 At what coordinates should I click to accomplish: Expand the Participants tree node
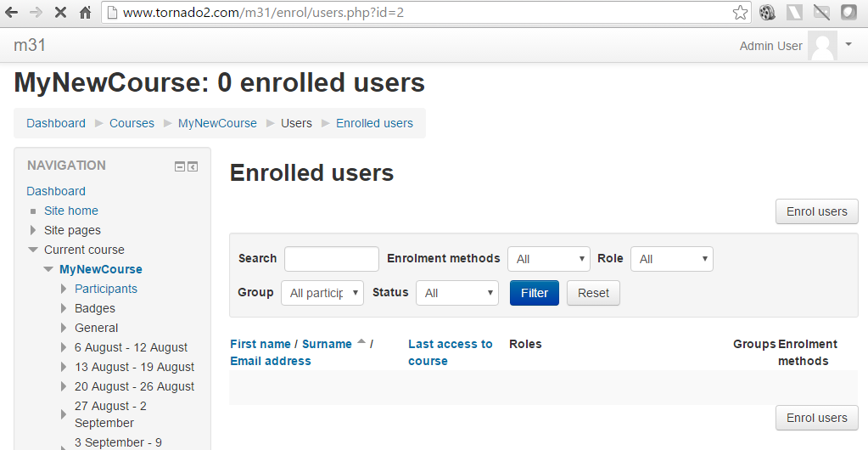[64, 289]
